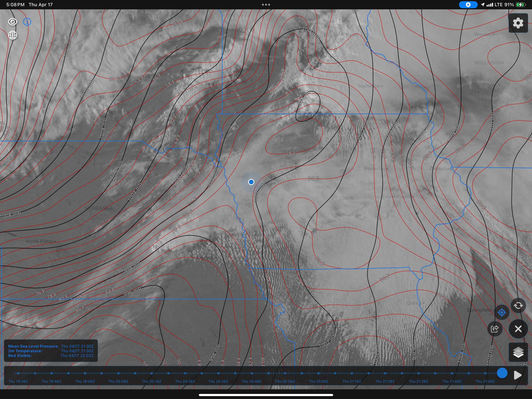Tap the Mean Sea Level Pressure legend entry
Viewport: 532px width, 399px height.
point(33,346)
